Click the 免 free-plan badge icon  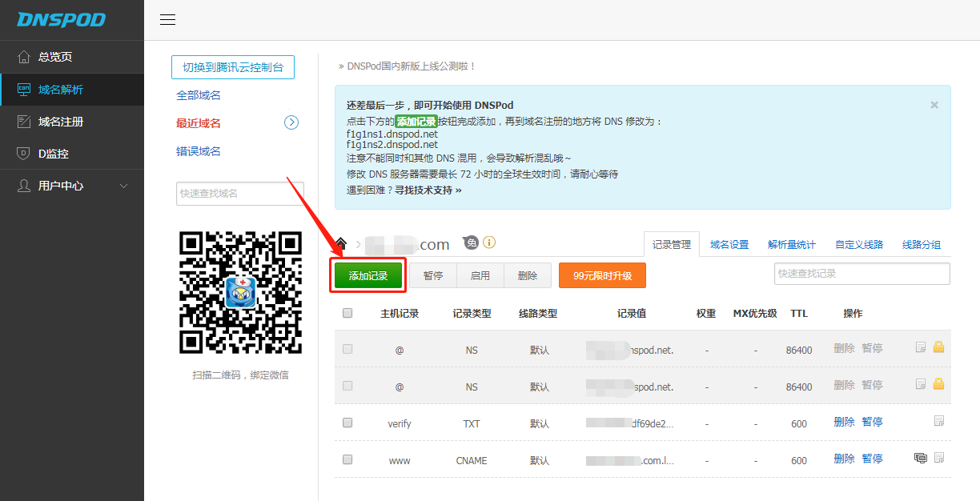coord(472,242)
